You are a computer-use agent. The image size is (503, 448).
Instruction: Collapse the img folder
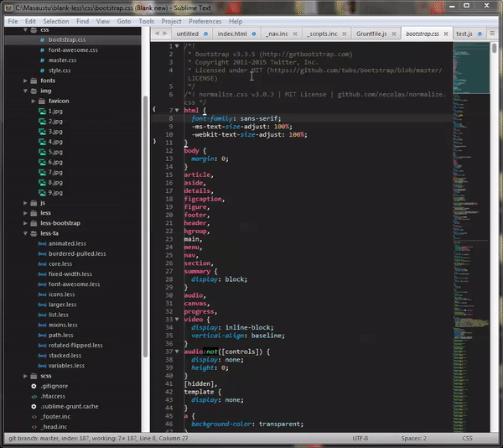click(x=25, y=91)
